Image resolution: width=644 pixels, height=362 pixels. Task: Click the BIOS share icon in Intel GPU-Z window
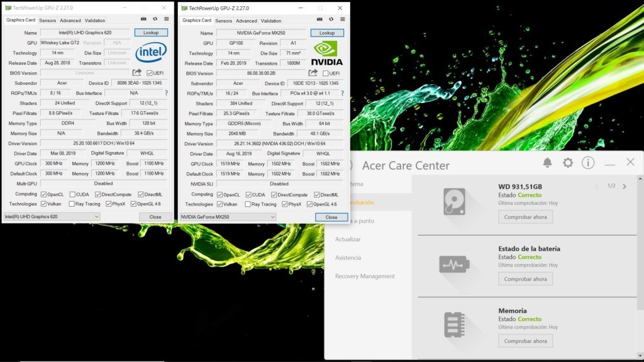tap(136, 73)
